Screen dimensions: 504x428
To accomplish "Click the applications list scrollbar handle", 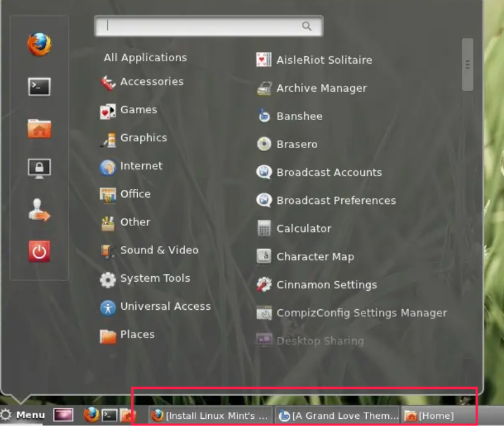I will (467, 64).
